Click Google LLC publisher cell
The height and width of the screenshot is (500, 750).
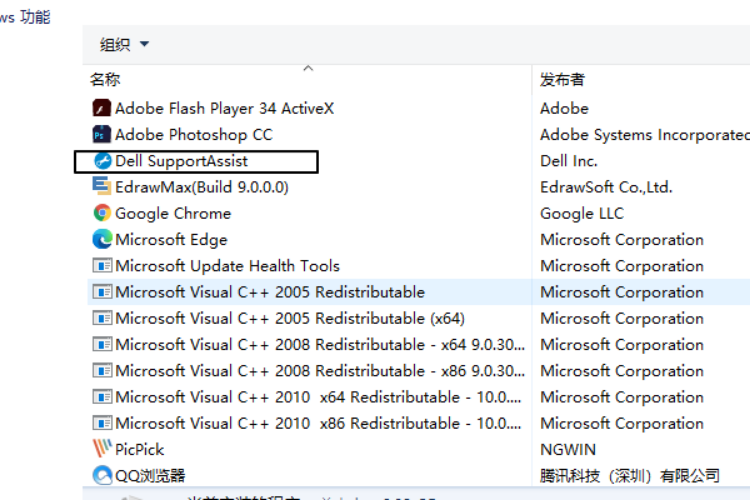click(x=581, y=213)
